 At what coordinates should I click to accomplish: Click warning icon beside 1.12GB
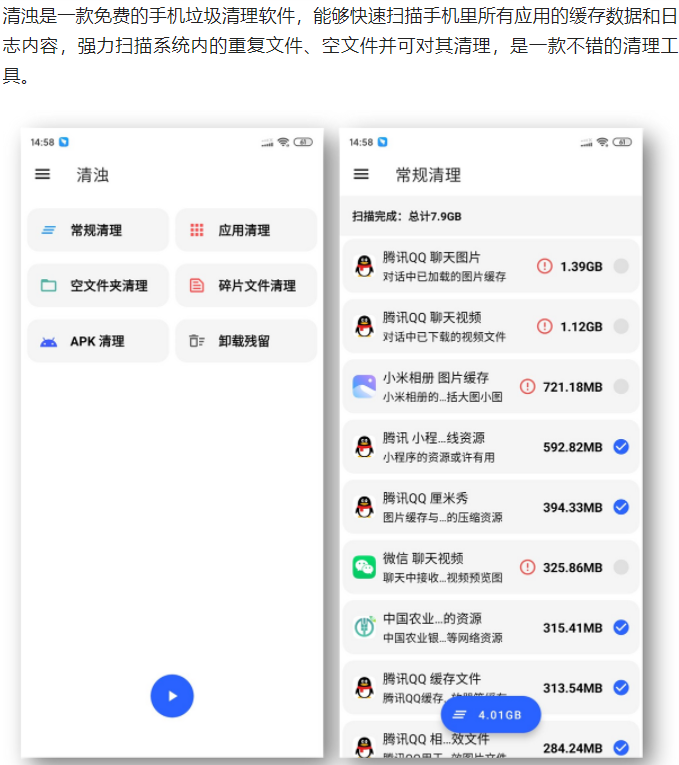tap(544, 326)
